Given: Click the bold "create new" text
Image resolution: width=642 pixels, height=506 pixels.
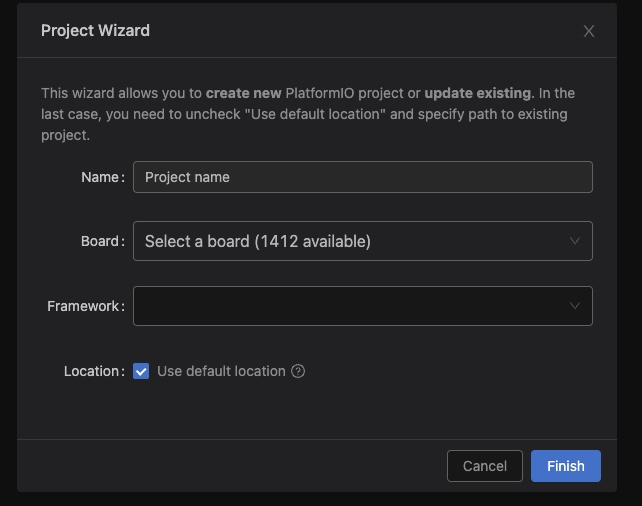Looking at the screenshot, I should 243,93.
